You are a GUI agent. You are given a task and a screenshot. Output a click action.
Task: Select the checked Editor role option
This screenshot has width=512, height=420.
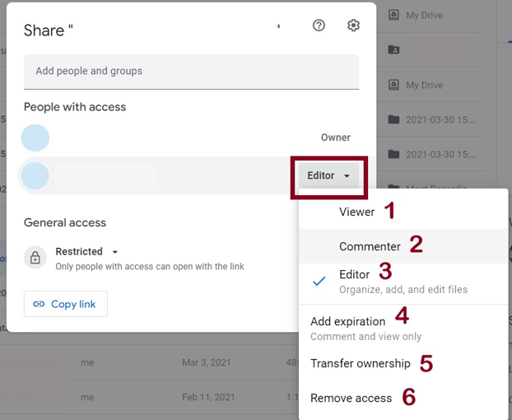[x=354, y=275]
